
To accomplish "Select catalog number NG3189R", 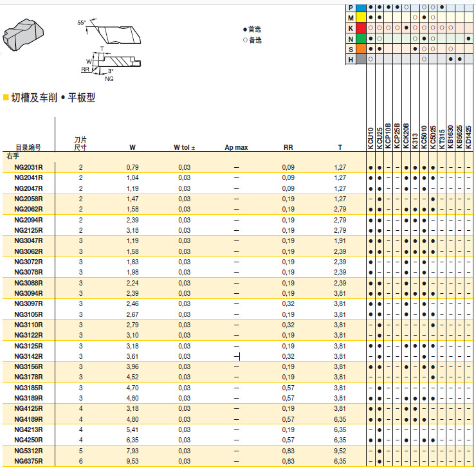I will click(28, 399).
